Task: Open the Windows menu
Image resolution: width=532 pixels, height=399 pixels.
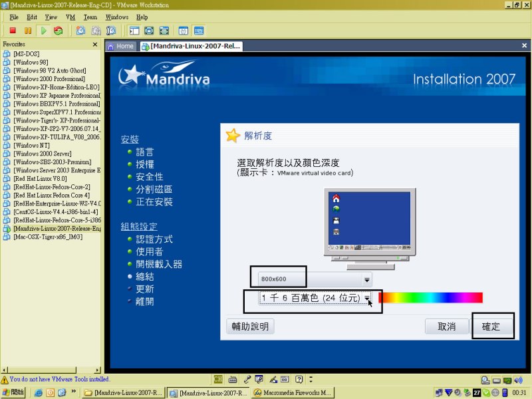Action: pos(117,17)
